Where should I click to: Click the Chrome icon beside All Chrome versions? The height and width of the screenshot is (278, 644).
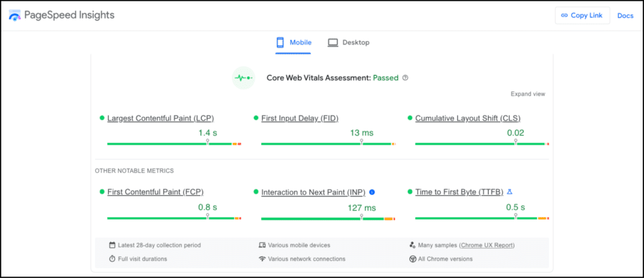point(413,259)
